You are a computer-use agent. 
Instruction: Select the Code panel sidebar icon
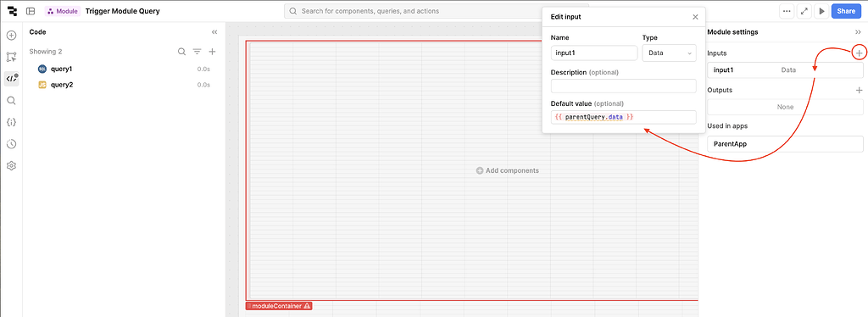11,79
